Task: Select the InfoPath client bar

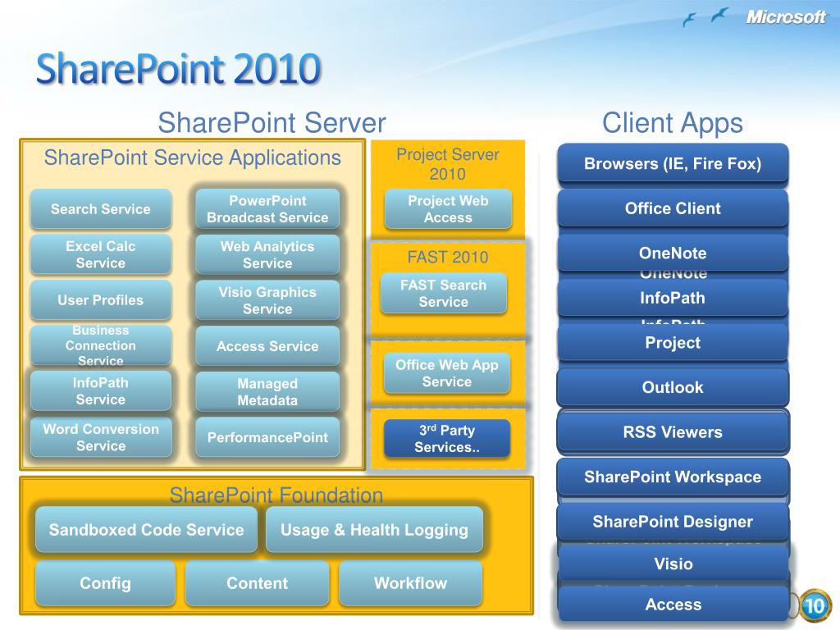Action: click(673, 297)
